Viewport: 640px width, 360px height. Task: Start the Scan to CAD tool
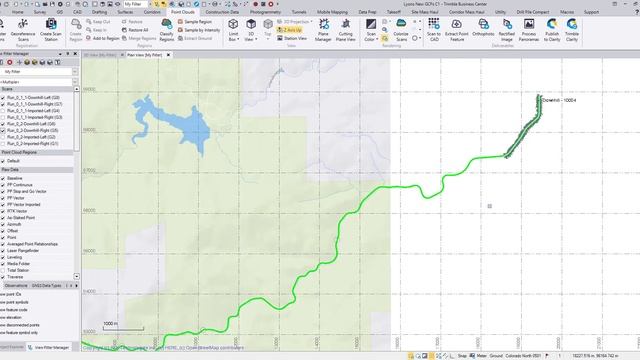point(434,30)
